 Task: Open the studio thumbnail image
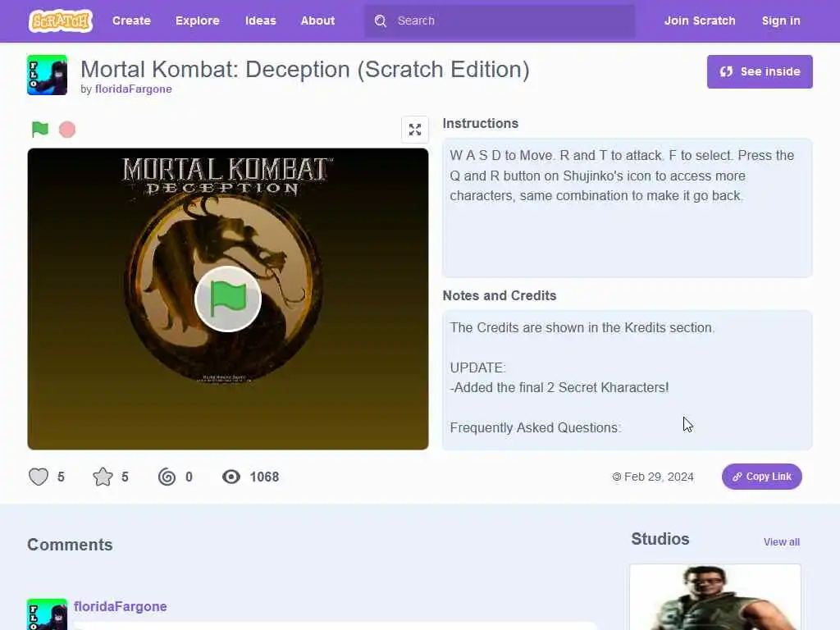pyautogui.click(x=715, y=597)
